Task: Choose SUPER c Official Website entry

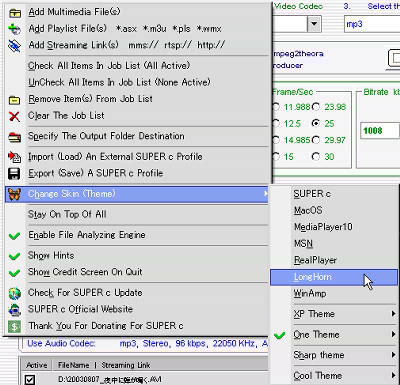Action: (137, 309)
